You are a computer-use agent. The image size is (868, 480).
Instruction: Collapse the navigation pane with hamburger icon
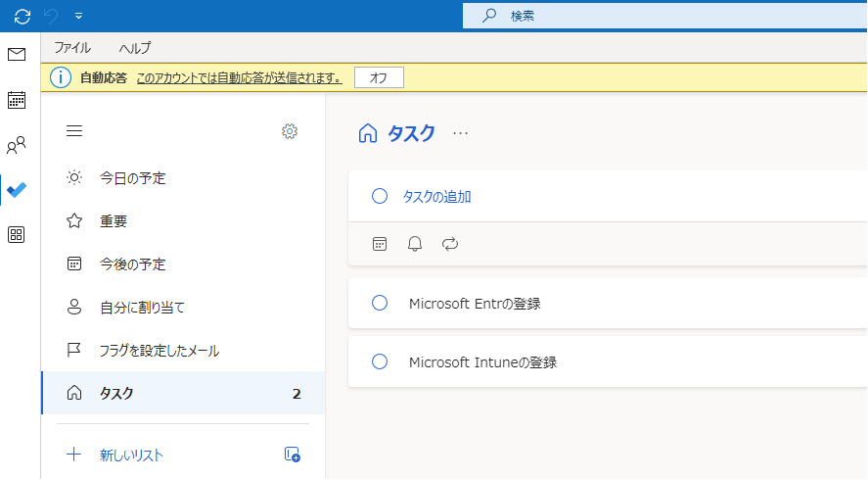(x=74, y=131)
